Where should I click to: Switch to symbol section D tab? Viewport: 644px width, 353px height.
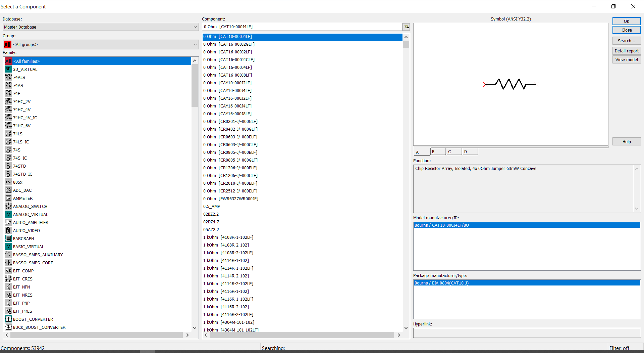[x=470, y=151]
